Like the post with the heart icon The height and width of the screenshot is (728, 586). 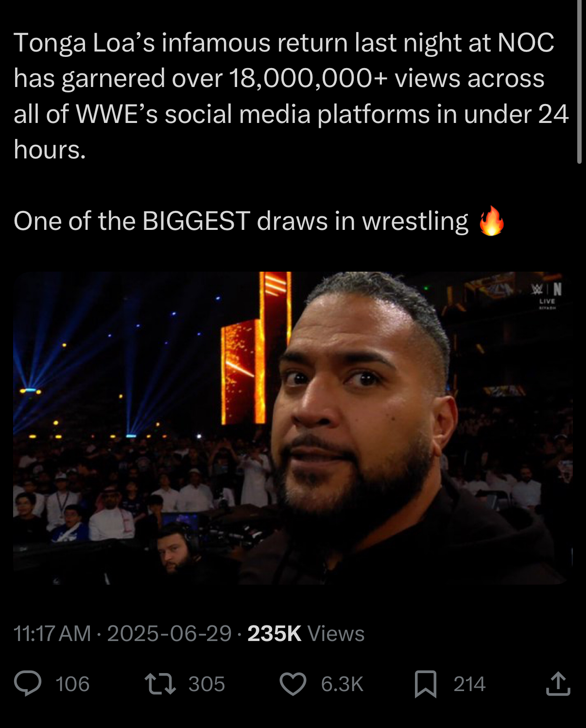pos(293,683)
